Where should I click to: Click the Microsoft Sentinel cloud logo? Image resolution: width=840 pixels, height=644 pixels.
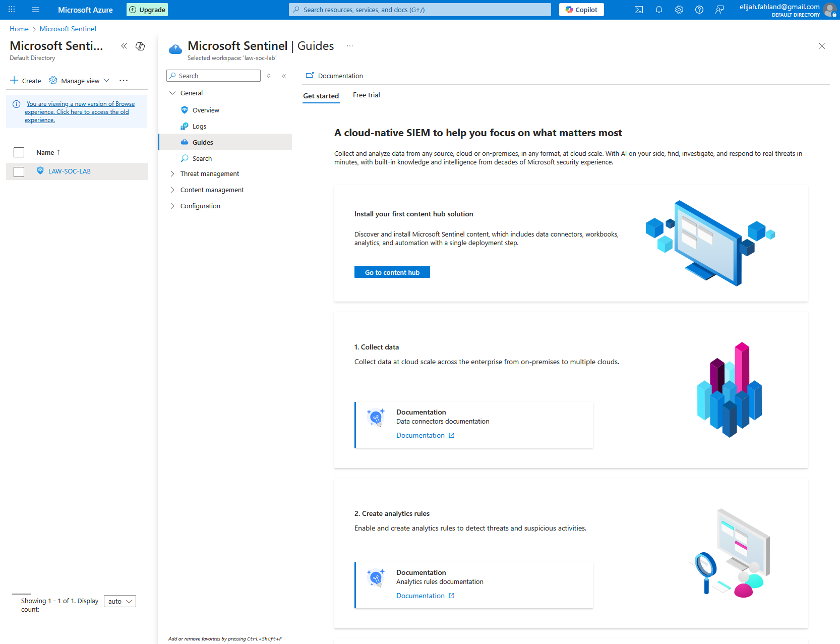tap(175, 49)
